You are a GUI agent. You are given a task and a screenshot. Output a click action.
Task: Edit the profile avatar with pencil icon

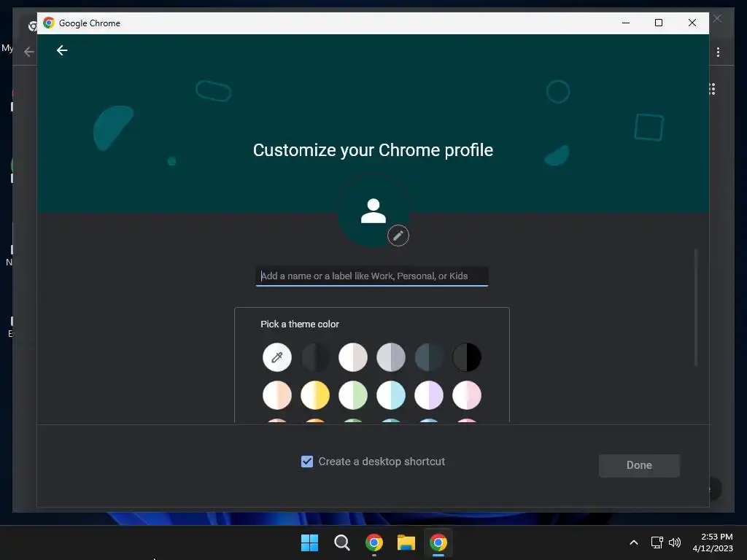tap(398, 236)
